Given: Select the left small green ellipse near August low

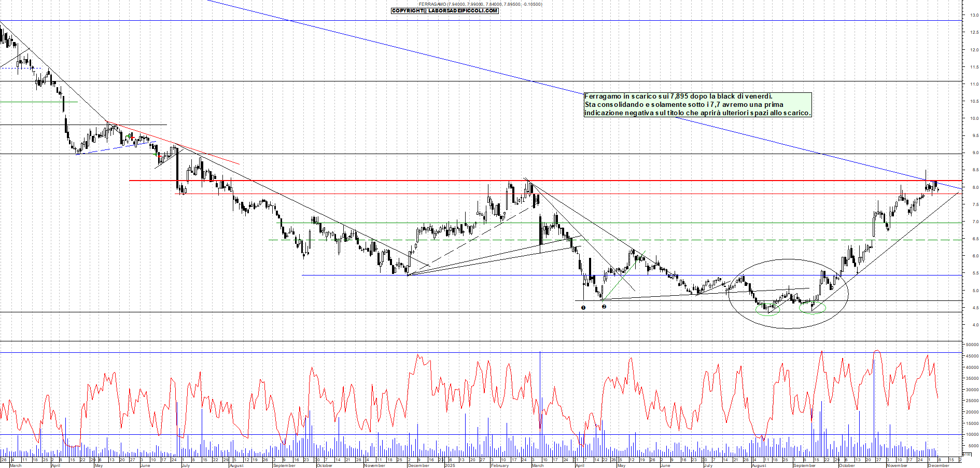Looking at the screenshot, I should [x=767, y=310].
